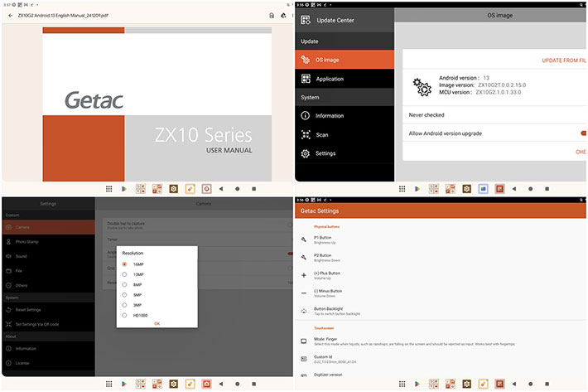Click the find-in-file icon beside the Drive icon

click(x=271, y=15)
